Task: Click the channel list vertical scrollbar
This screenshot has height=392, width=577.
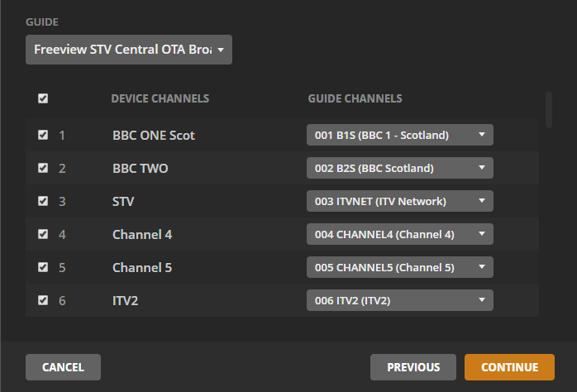Action: (x=548, y=110)
